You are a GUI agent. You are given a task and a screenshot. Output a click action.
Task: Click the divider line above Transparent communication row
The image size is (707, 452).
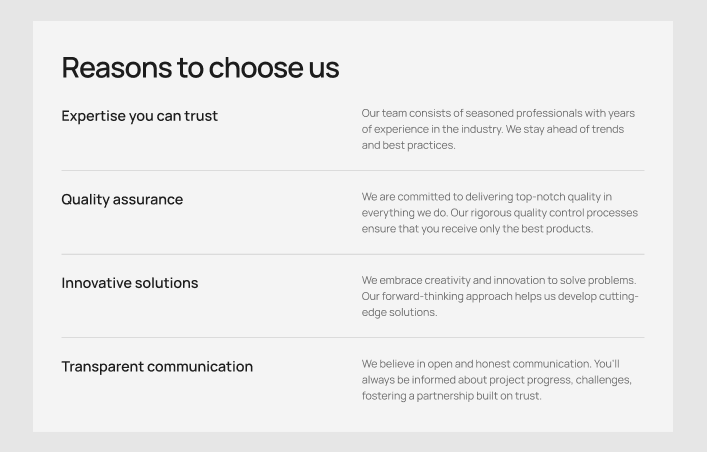[x=352, y=338]
